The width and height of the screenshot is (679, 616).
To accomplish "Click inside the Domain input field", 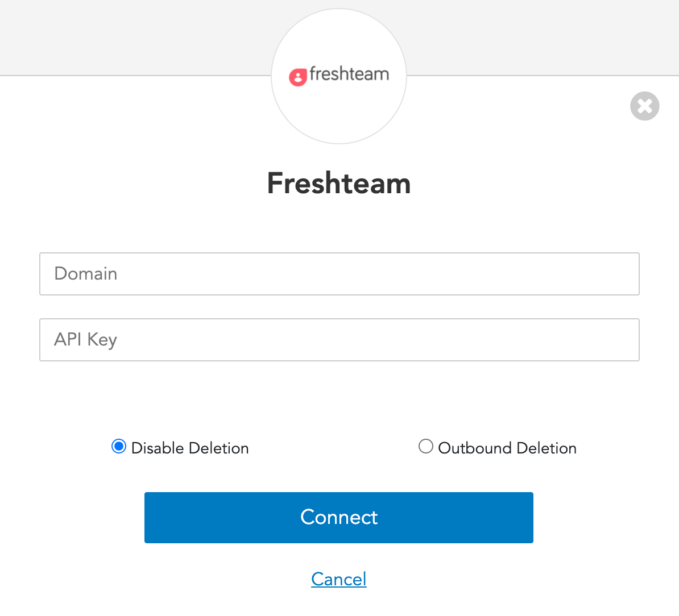I will [339, 274].
